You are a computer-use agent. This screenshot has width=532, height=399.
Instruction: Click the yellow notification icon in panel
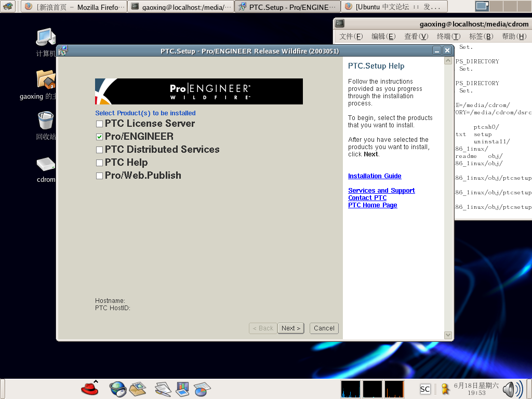click(x=445, y=389)
